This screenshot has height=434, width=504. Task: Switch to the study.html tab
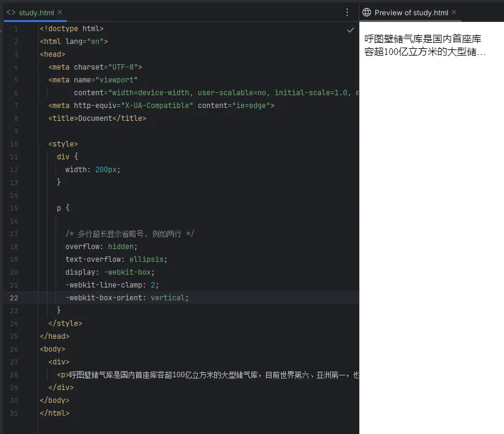pos(36,12)
